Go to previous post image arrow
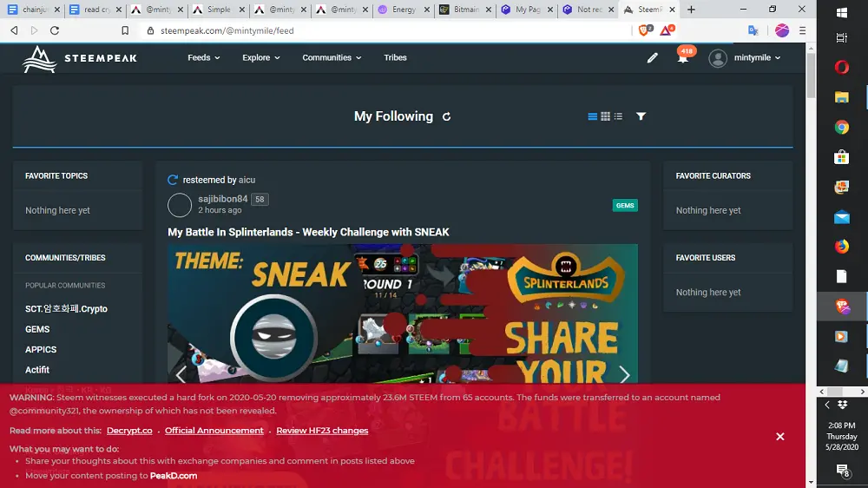Viewport: 868px width, 488px height. [x=181, y=375]
